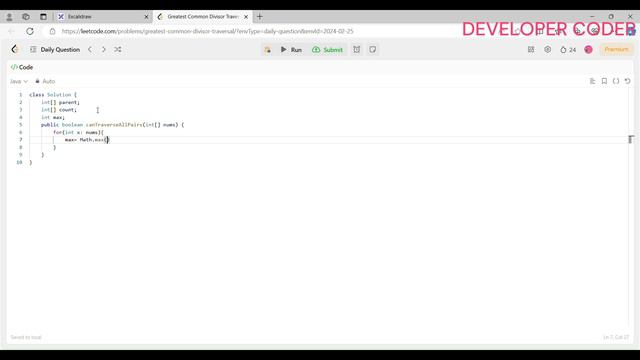
Task: Click the debugger icon left of Run
Action: coord(267,50)
